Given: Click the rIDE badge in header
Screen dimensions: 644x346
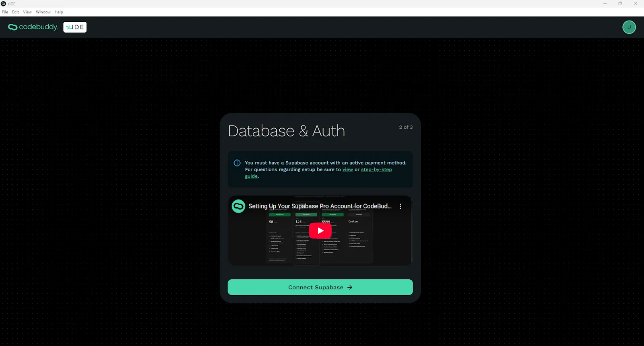Looking at the screenshot, I should (x=75, y=27).
